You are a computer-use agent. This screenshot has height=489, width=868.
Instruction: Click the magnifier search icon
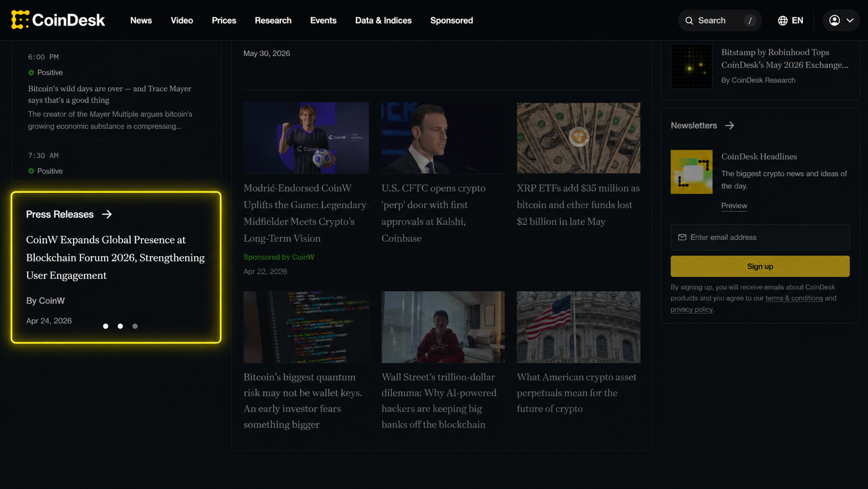(689, 21)
